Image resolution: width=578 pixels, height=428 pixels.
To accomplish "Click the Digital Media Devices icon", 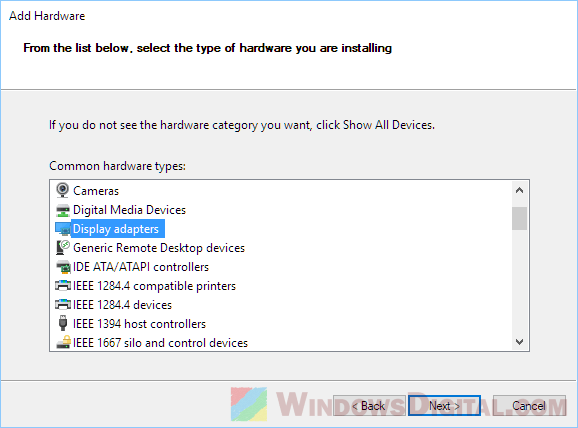I will click(63, 210).
